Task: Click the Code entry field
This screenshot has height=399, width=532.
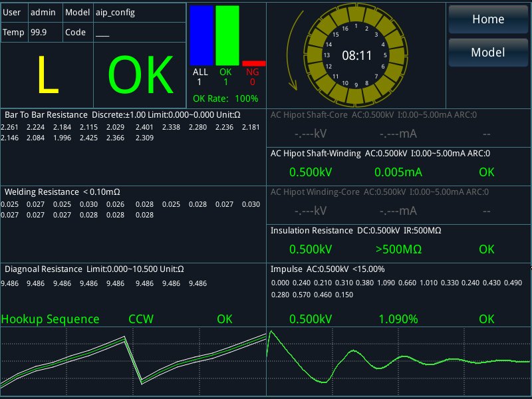Action: (140, 33)
